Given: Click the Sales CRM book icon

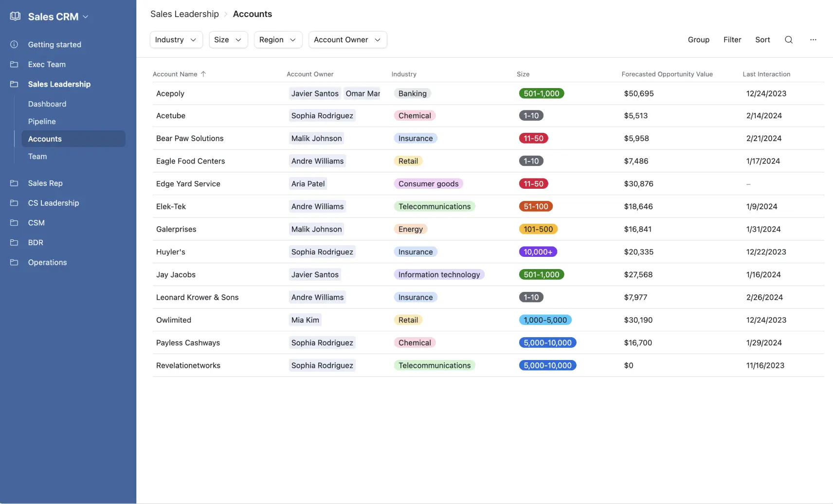Looking at the screenshot, I should coord(15,17).
